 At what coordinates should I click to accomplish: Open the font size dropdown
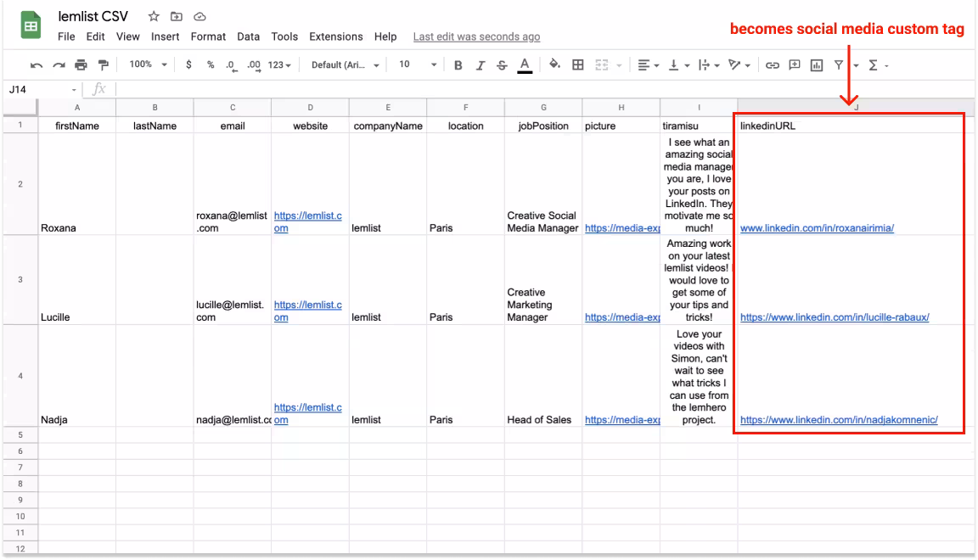tap(417, 64)
